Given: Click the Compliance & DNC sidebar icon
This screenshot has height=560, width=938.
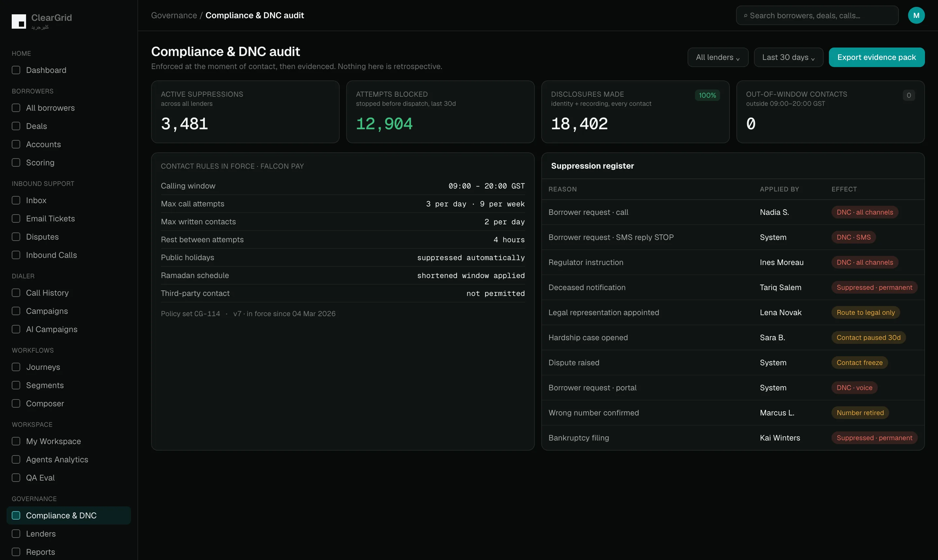Looking at the screenshot, I should coord(16,515).
